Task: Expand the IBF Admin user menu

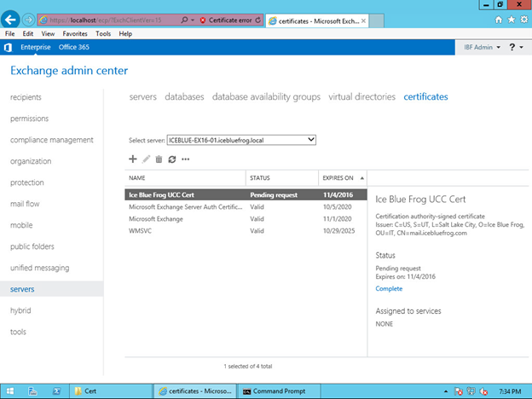Action: (482, 47)
